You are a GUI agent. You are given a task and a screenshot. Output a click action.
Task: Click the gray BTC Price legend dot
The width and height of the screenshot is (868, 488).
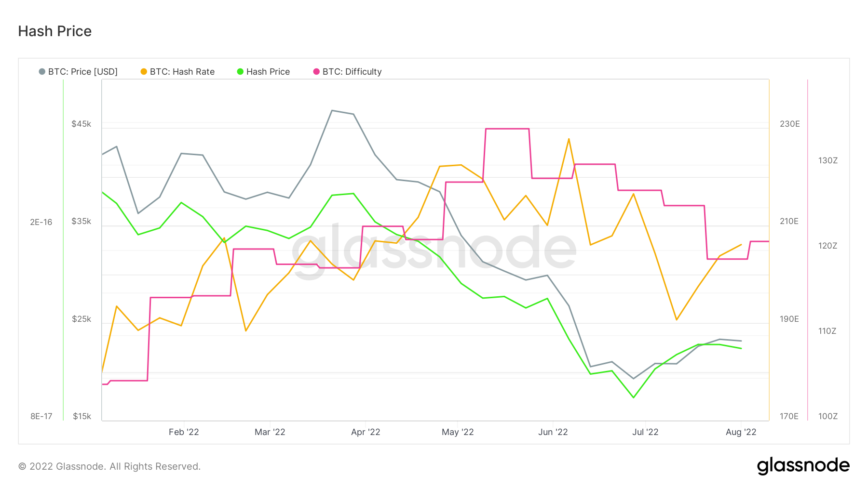(42, 72)
